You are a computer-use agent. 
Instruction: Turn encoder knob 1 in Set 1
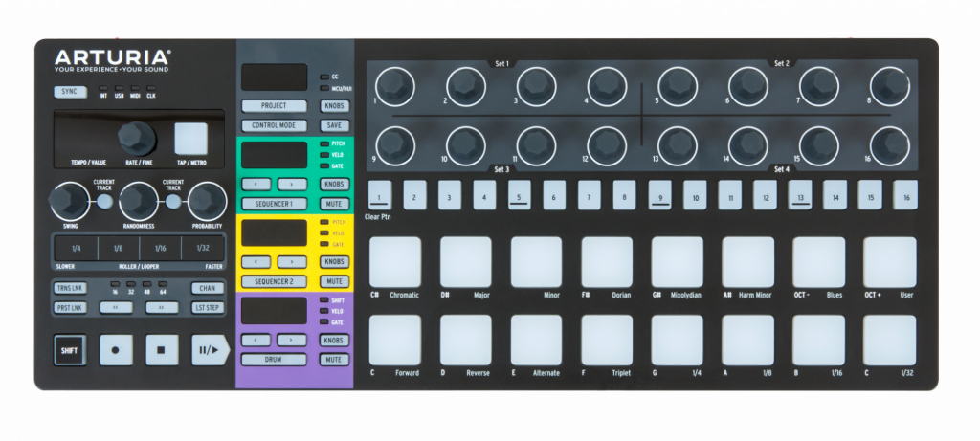pos(395,86)
